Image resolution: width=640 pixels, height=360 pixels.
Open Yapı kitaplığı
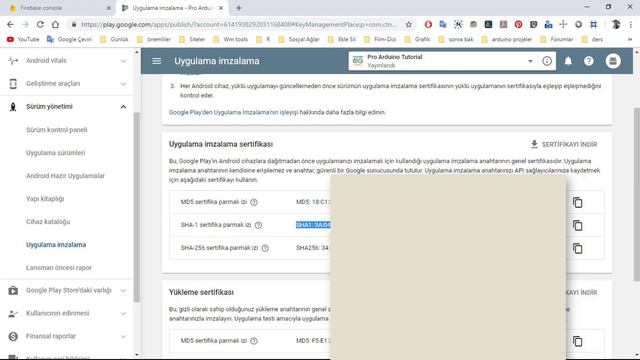[x=45, y=199]
